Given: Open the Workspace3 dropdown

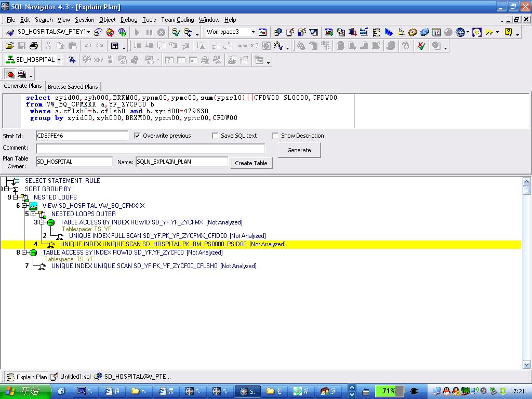Looking at the screenshot, I should point(253,32).
